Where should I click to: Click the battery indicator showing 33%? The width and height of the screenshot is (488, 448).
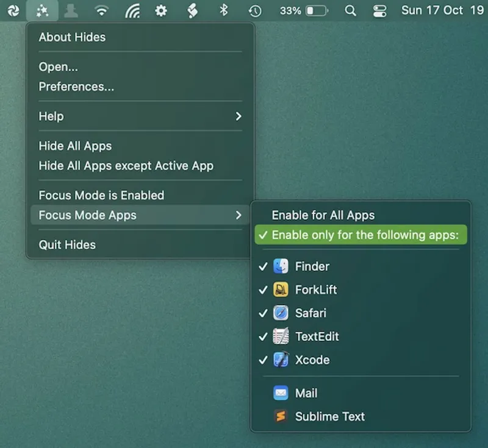304,10
